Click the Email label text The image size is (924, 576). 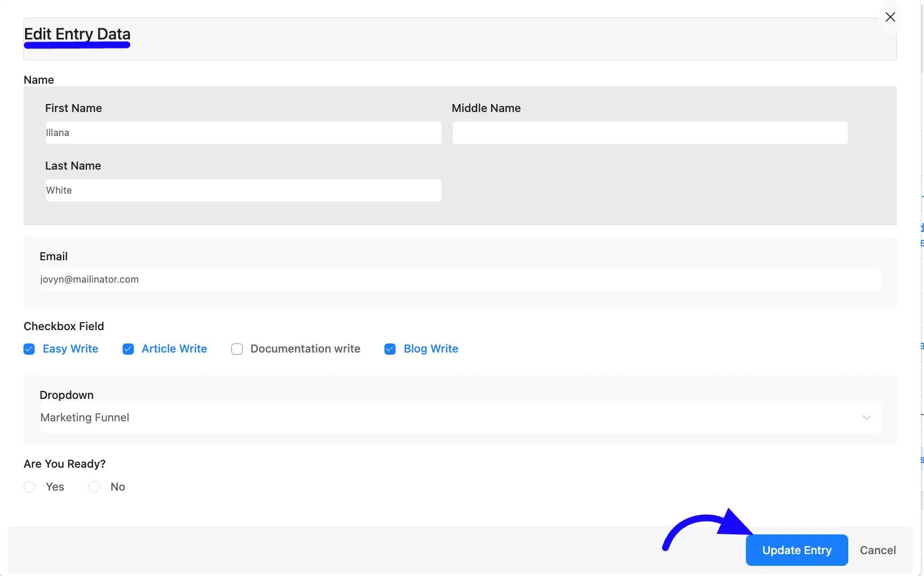point(53,256)
